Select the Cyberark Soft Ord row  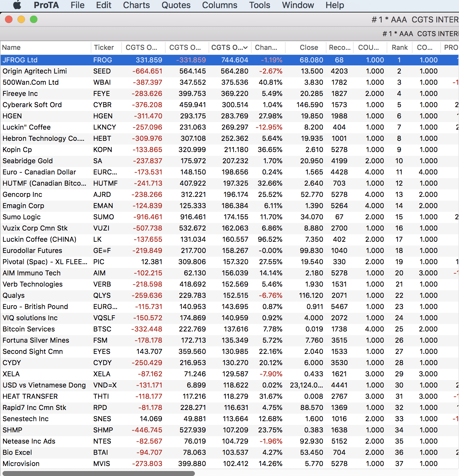(229, 105)
